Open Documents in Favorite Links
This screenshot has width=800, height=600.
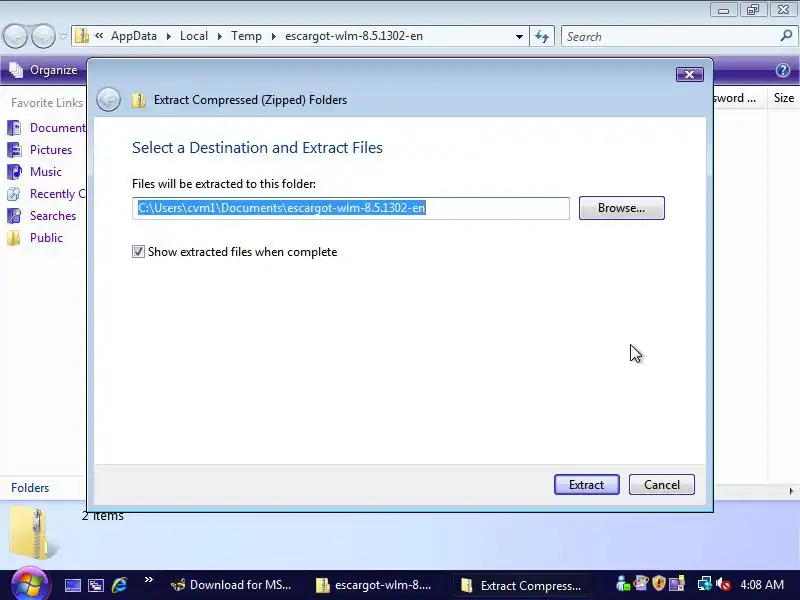tap(58, 128)
